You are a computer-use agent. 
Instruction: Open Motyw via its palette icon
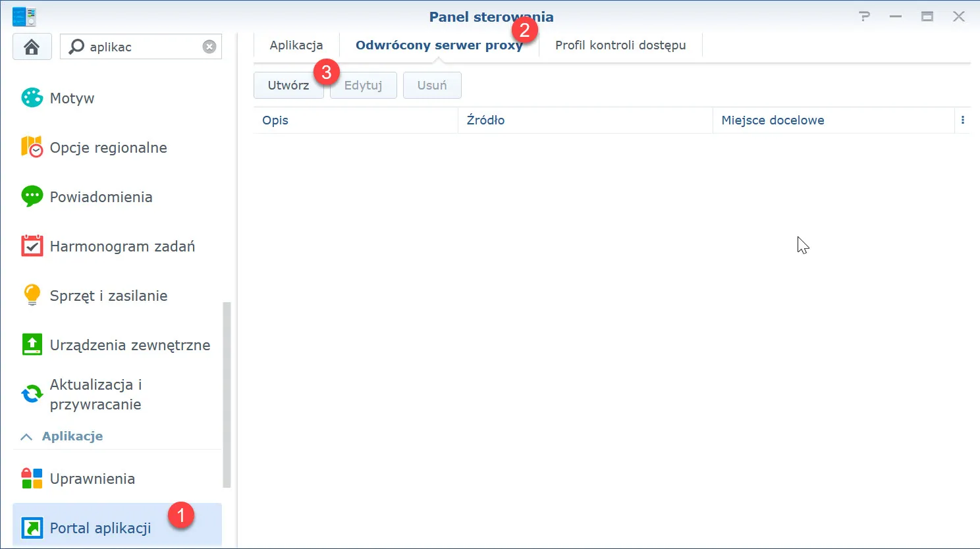[32, 98]
